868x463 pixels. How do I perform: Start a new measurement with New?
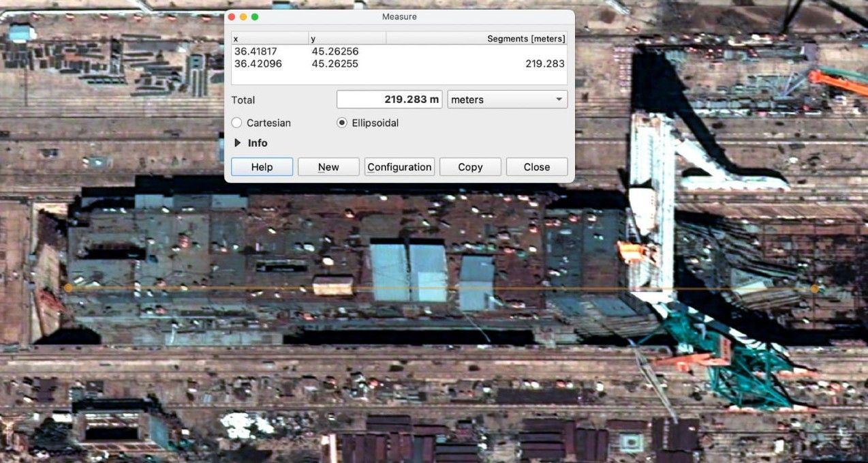328,167
